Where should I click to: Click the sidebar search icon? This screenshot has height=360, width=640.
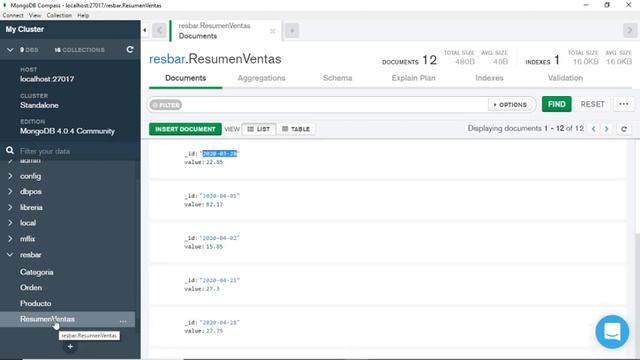(10, 151)
